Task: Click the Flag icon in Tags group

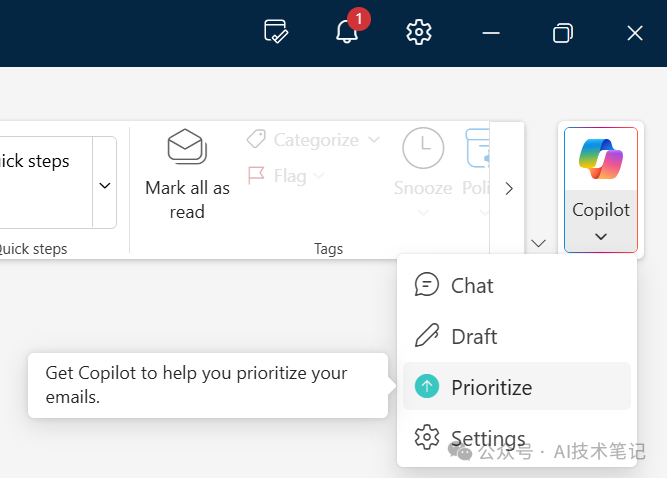Action: [256, 175]
